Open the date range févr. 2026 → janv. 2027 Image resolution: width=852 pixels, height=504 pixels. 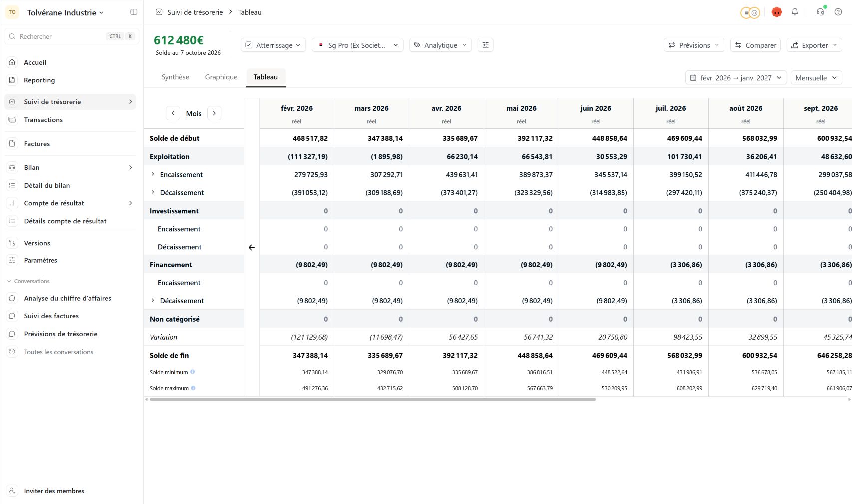pyautogui.click(x=736, y=78)
